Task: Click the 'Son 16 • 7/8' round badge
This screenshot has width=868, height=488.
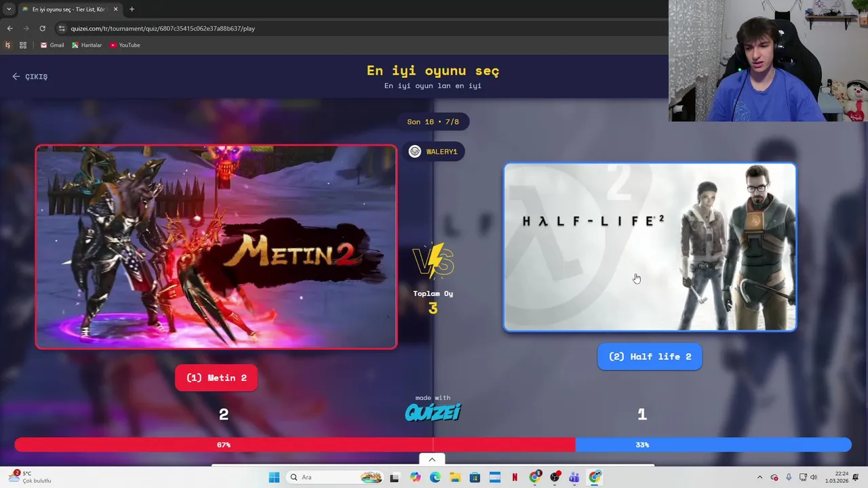Action: 433,122
